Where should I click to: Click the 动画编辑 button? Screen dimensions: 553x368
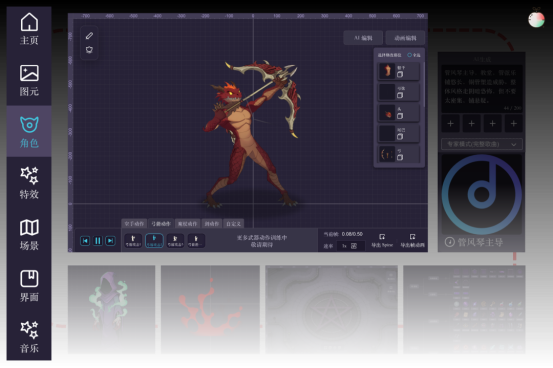[x=405, y=38]
